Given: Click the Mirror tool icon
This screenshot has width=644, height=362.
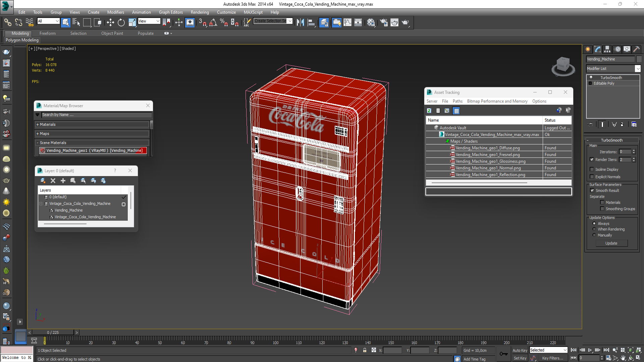Looking at the screenshot, I should [x=300, y=22].
